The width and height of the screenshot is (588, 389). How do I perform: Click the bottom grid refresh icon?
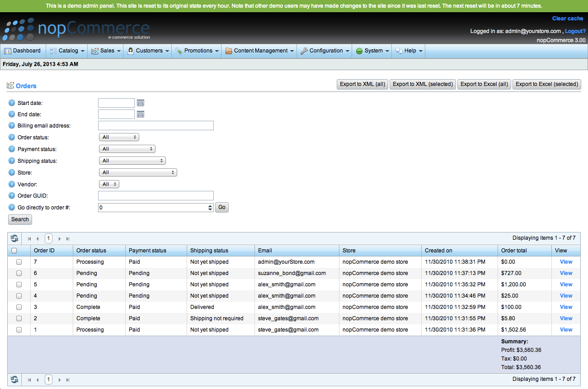(15, 380)
